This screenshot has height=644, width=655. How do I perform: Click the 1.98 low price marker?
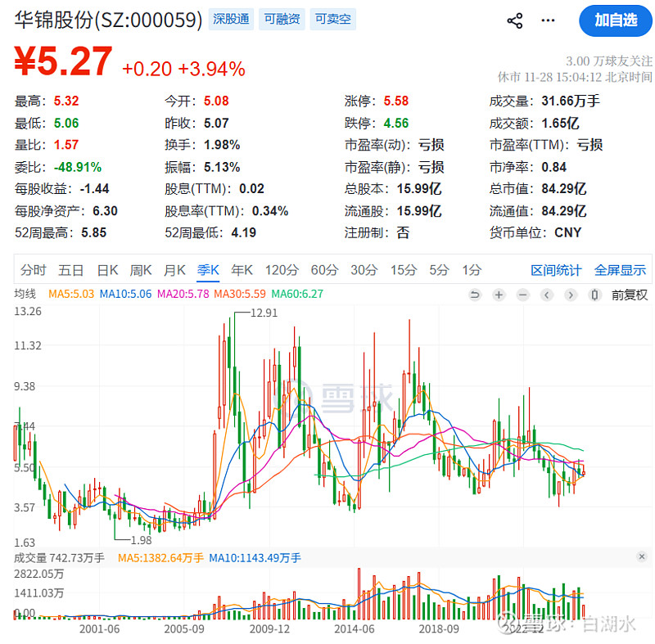click(x=141, y=540)
